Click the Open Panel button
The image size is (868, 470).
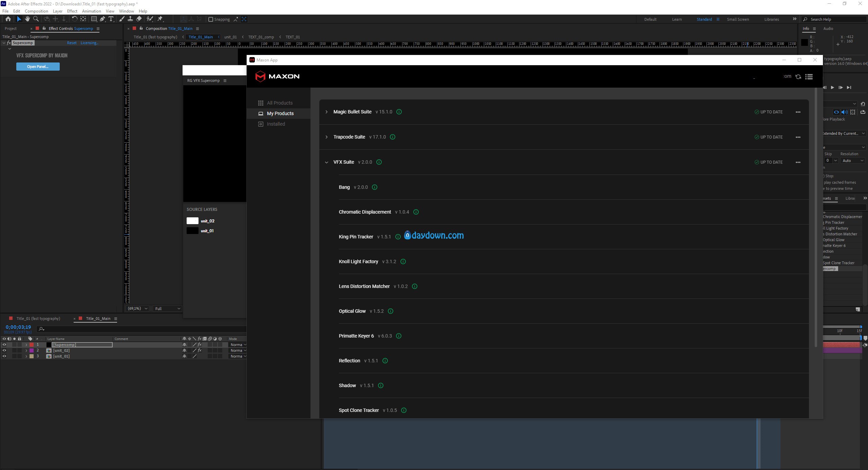38,67
